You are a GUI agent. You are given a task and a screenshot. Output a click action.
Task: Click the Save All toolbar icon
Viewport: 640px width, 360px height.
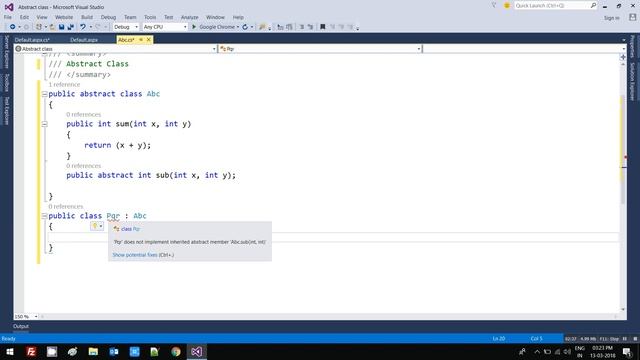(x=71, y=27)
